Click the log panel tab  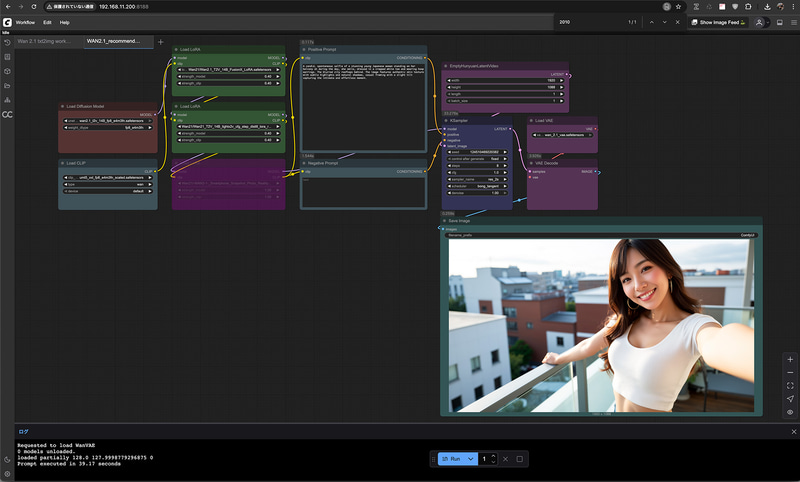coord(23,432)
